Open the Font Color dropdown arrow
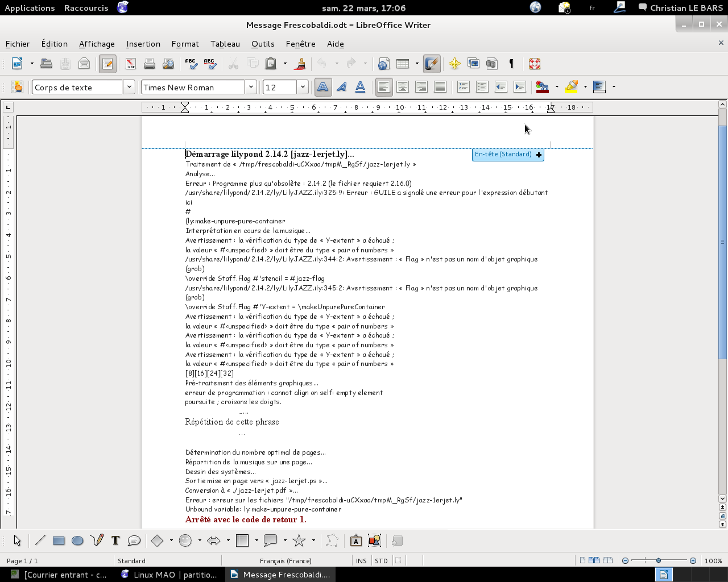Image resolution: width=728 pixels, height=582 pixels. (x=557, y=87)
